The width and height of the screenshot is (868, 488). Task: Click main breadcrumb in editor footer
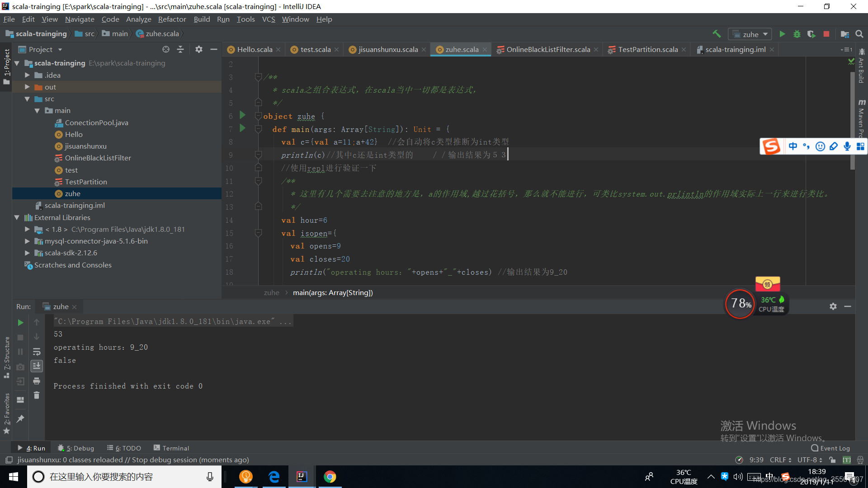[x=333, y=293]
